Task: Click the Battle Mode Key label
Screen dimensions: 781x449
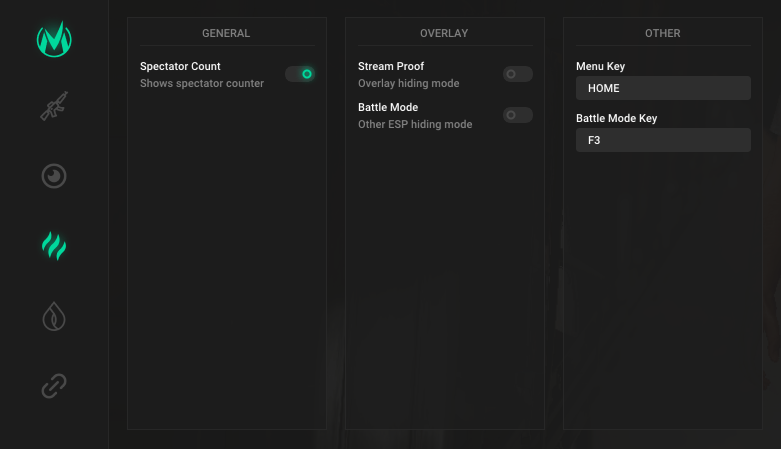Action: coord(616,118)
